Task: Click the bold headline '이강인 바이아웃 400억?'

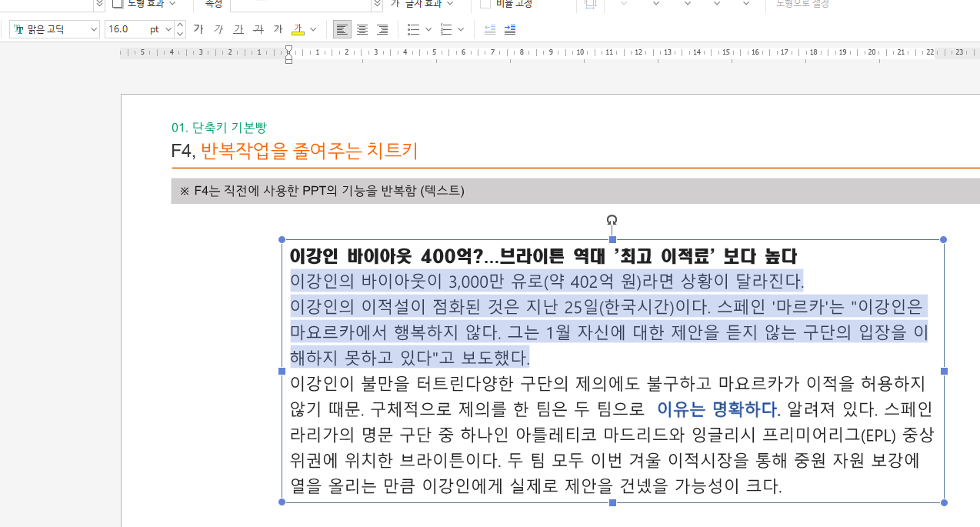Action: pos(387,255)
